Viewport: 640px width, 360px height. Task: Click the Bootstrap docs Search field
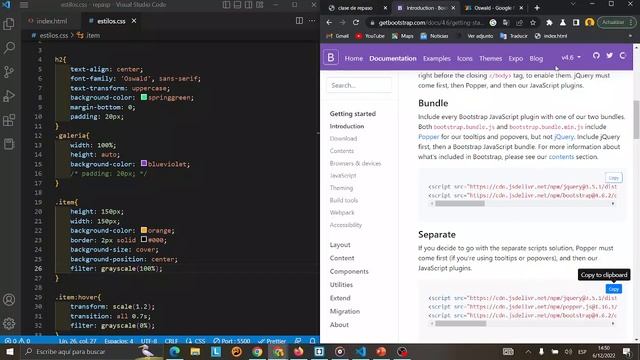coord(359,85)
